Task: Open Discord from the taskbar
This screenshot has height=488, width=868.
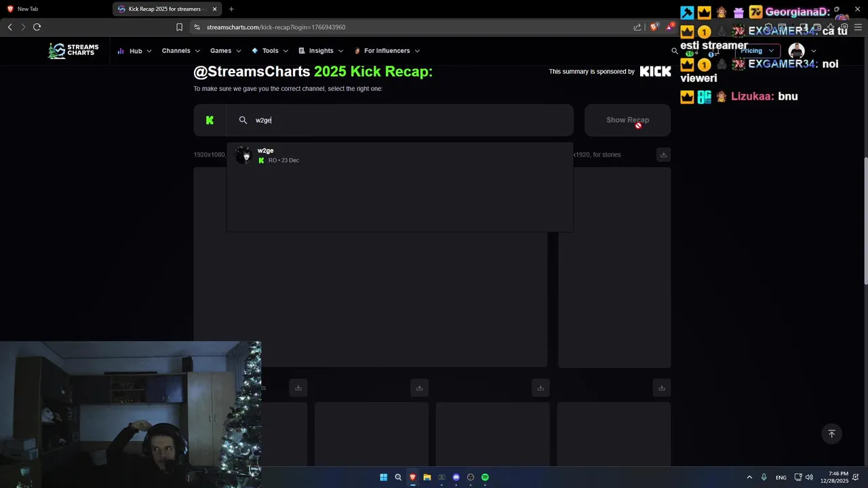Action: pos(456,477)
